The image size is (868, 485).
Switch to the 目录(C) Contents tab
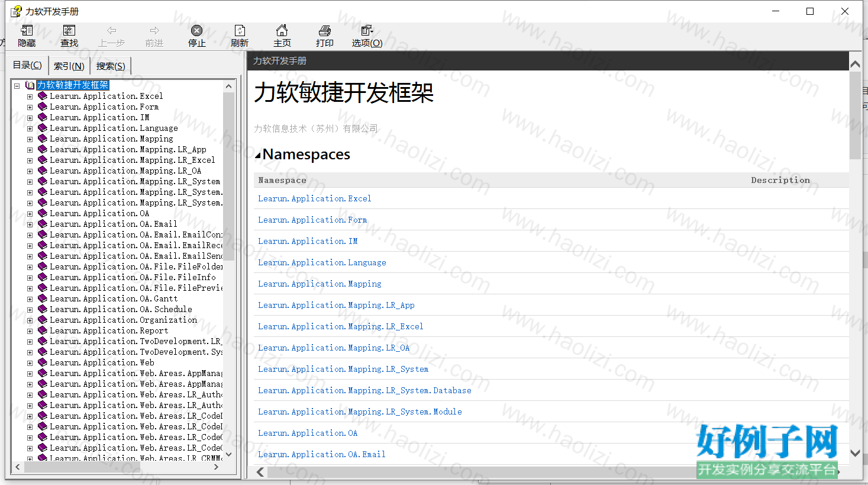point(27,65)
